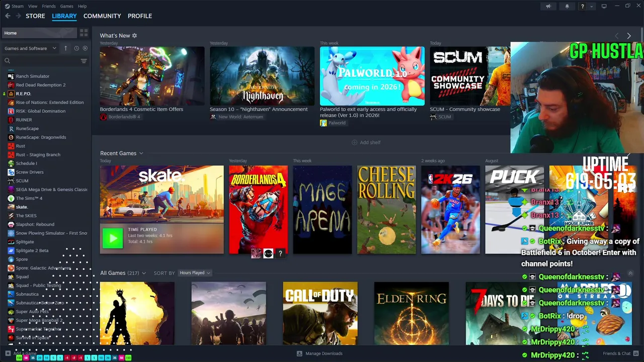Open the Borderlands 4 Cosmetic Item Offers news
Image resolution: width=644 pixels, height=362 pixels.
[x=152, y=76]
